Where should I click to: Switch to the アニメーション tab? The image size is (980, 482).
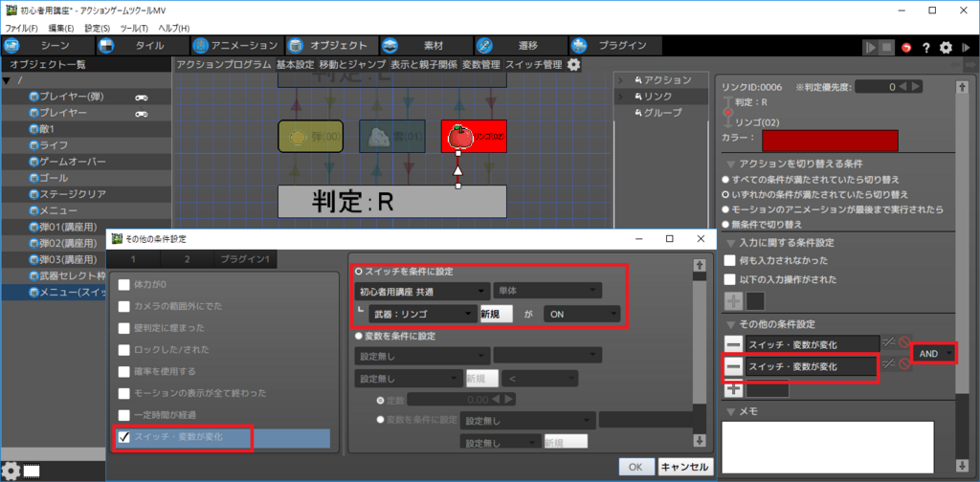pyautogui.click(x=237, y=46)
